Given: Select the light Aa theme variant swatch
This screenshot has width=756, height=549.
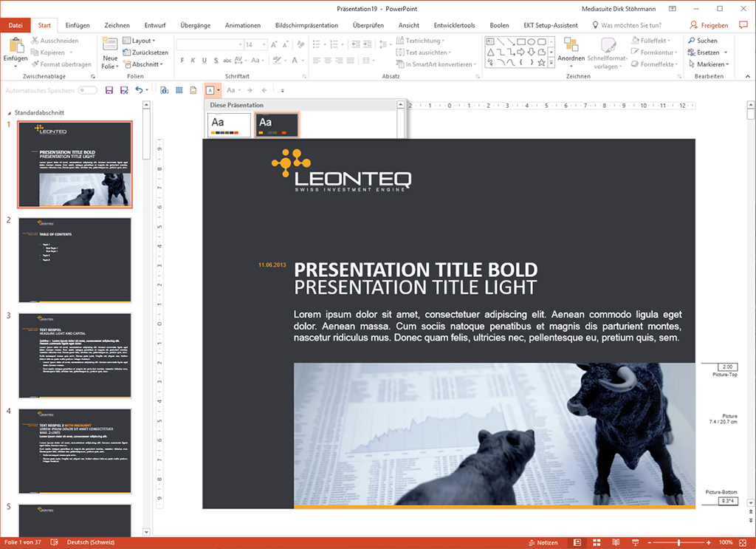Looking at the screenshot, I should [x=229, y=125].
